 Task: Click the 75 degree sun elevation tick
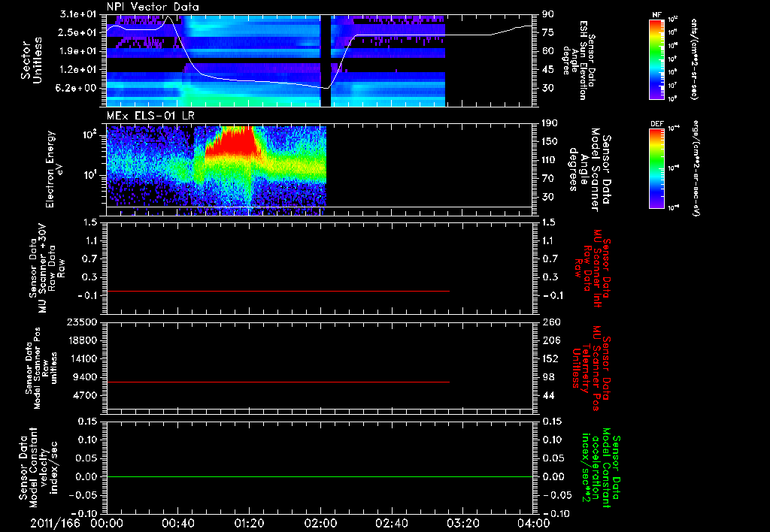(x=547, y=32)
